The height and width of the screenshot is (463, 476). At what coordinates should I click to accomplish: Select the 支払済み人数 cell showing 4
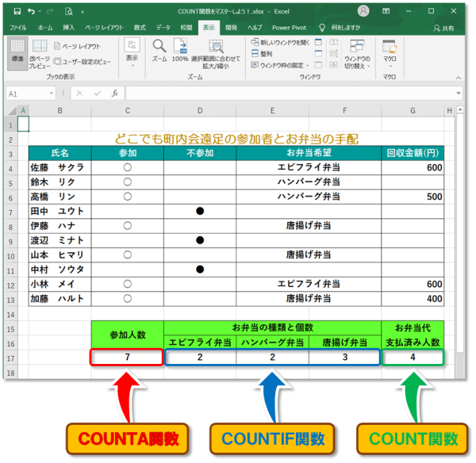[x=413, y=357]
